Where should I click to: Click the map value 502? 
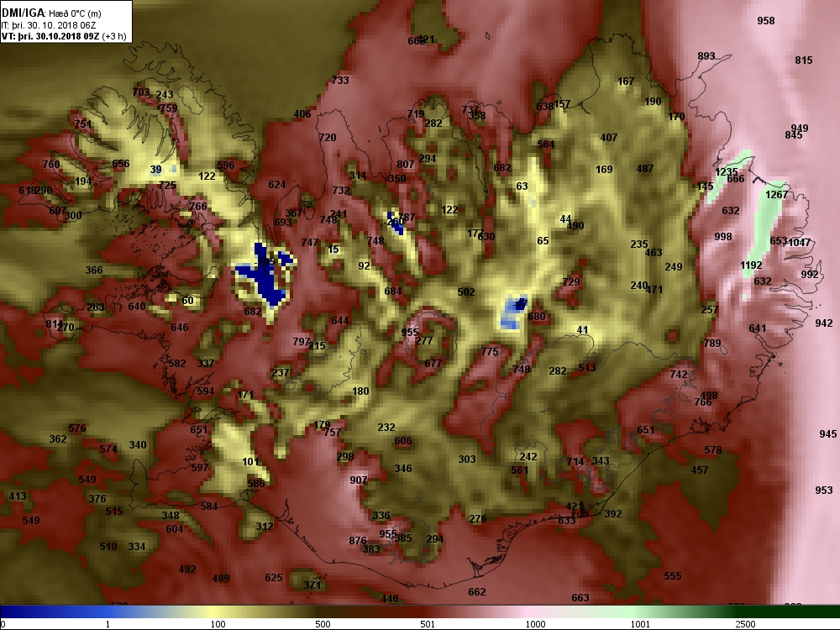(x=466, y=292)
